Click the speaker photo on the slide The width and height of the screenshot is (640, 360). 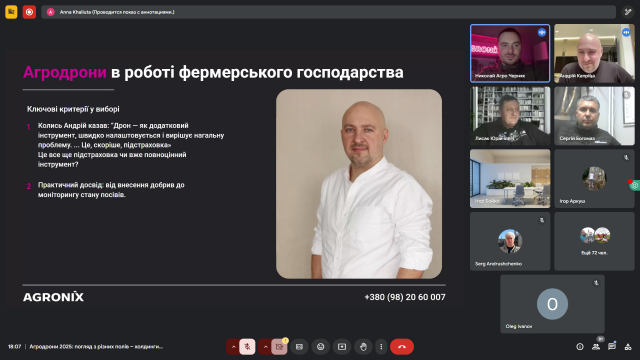point(359,184)
